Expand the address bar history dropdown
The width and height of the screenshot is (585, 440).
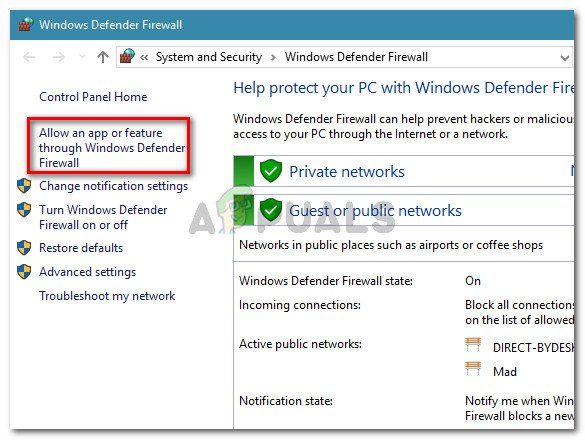pyautogui.click(x=564, y=58)
